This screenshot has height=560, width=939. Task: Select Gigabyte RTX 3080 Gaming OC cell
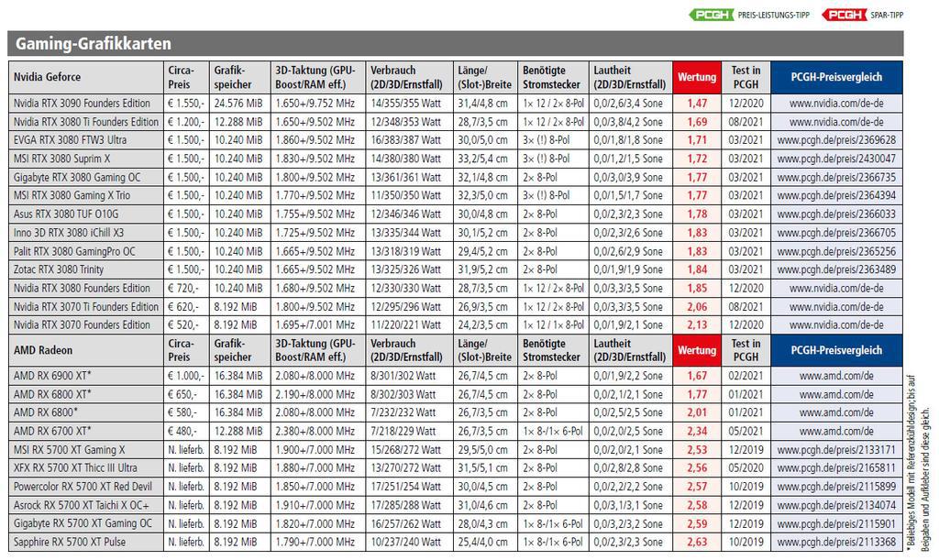coord(86,177)
